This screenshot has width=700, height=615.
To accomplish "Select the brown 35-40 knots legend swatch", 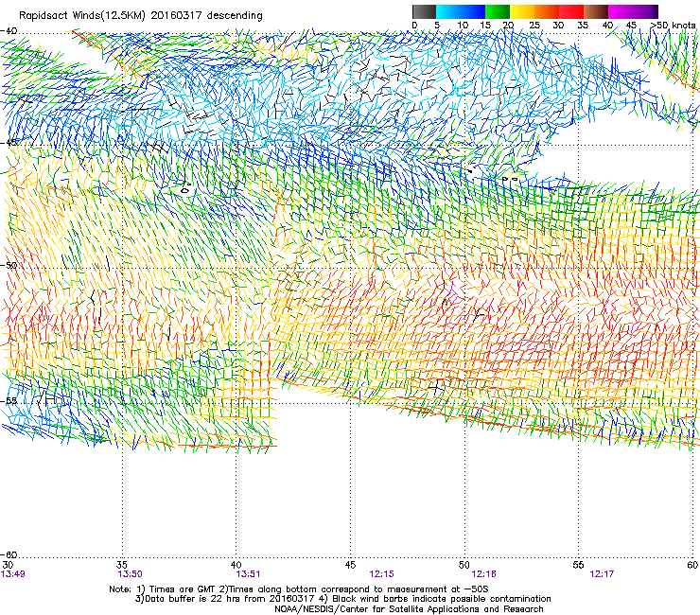I will click(596, 11).
